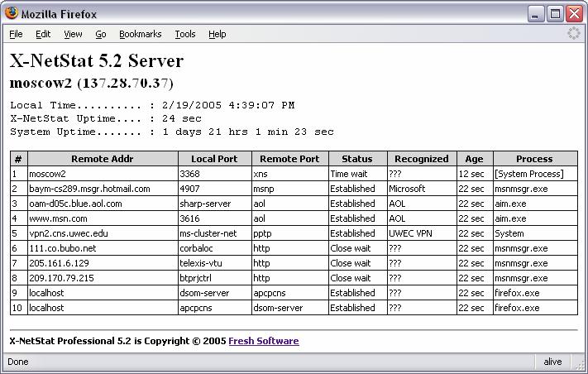The height and width of the screenshot is (374, 588).
Task: Click the Age column header
Action: tap(475, 159)
